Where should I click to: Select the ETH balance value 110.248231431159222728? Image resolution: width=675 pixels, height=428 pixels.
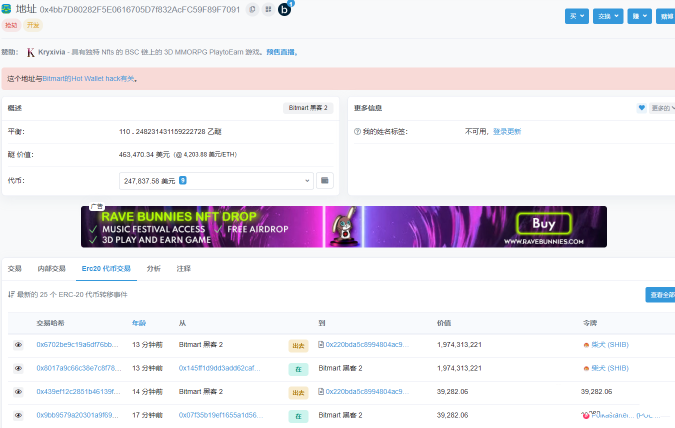pos(170,132)
